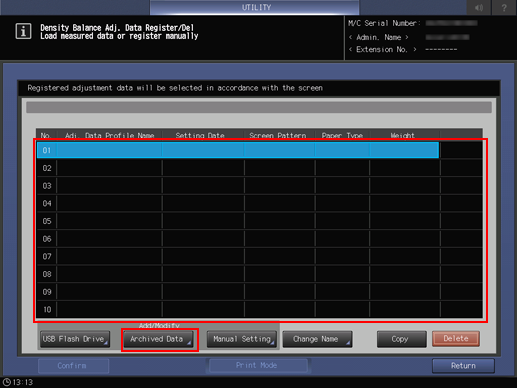This screenshot has width=517, height=388.
Task: Click the Extension No. label
Action: pos(382,50)
